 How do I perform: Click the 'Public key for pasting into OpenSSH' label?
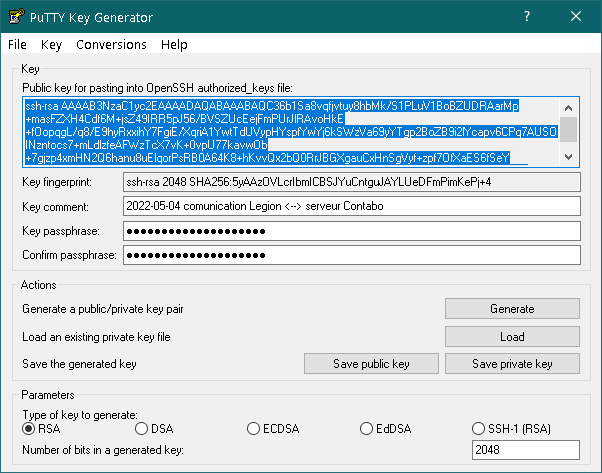(x=157, y=88)
